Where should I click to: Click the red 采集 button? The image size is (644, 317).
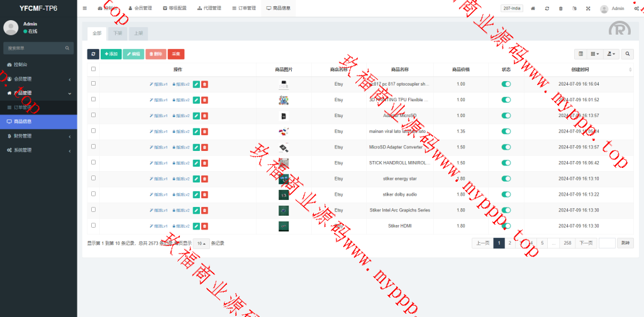[176, 54]
